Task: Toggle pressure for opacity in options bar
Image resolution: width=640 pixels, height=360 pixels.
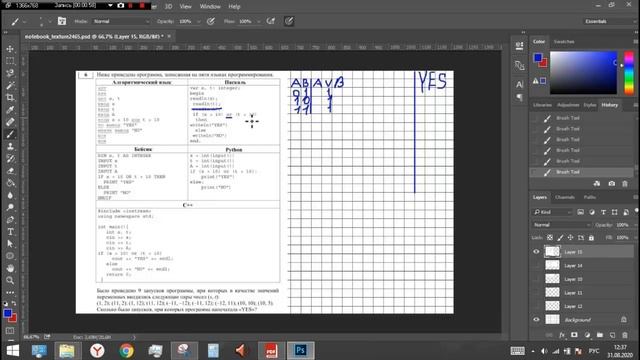Action: pyautogui.click(x=211, y=21)
